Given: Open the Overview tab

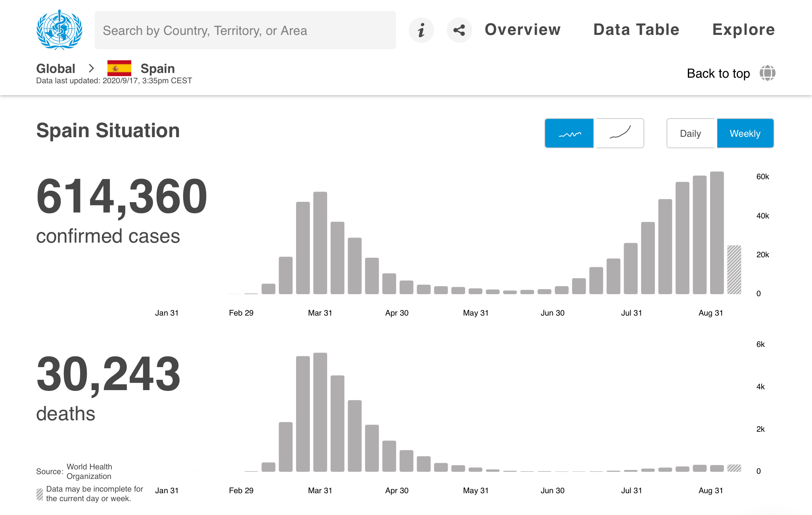Looking at the screenshot, I should pyautogui.click(x=523, y=30).
